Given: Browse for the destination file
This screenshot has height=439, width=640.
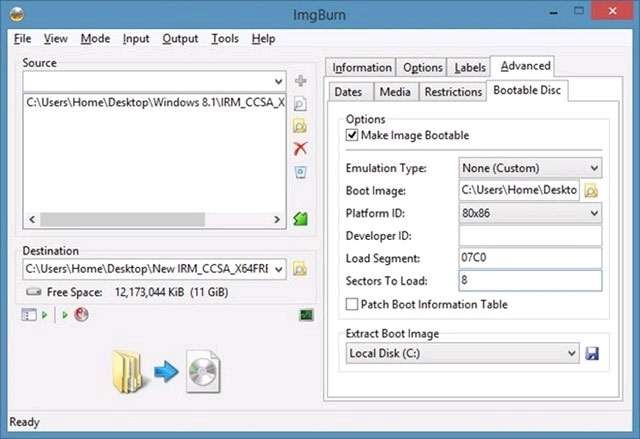Looking at the screenshot, I should (300, 269).
